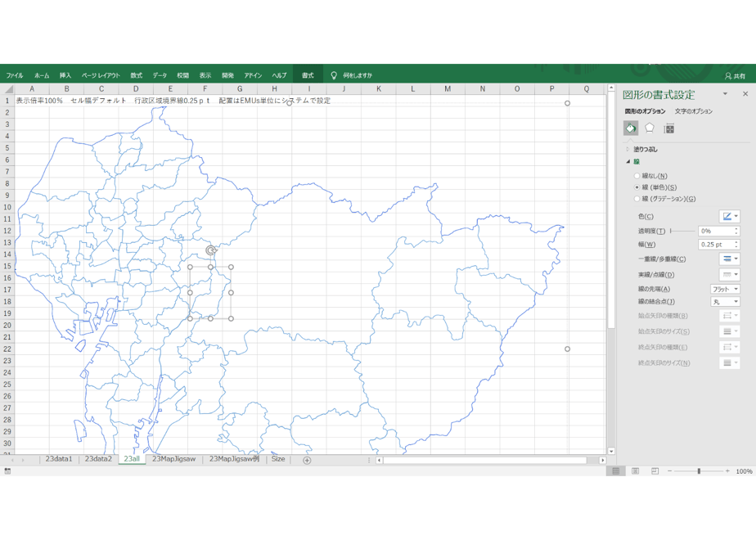Screen dimensions: 756x540
Task: Select the 線 (単色) radio button
Action: 637,187
